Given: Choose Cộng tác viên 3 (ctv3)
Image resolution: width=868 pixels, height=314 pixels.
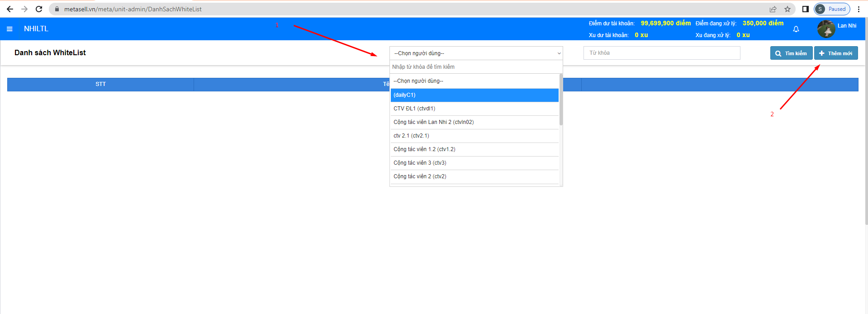Looking at the screenshot, I should 474,163.
